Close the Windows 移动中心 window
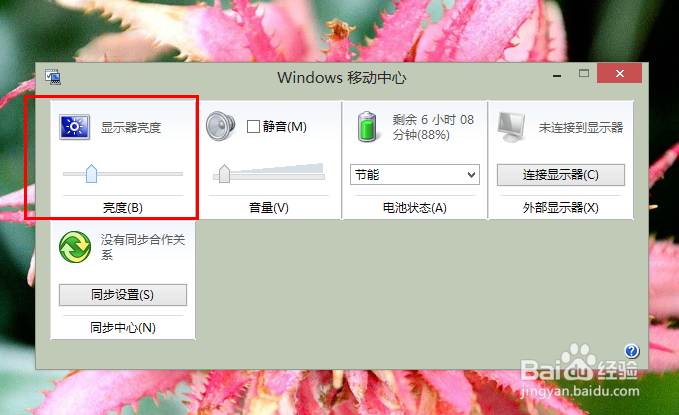Image resolution: width=679 pixels, height=415 pixels. 619,73
